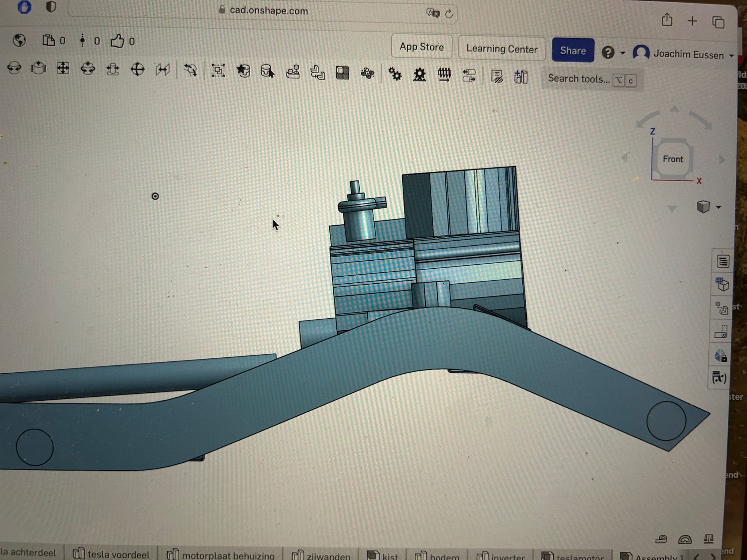Select the Revolute mate tool

[x=14, y=68]
